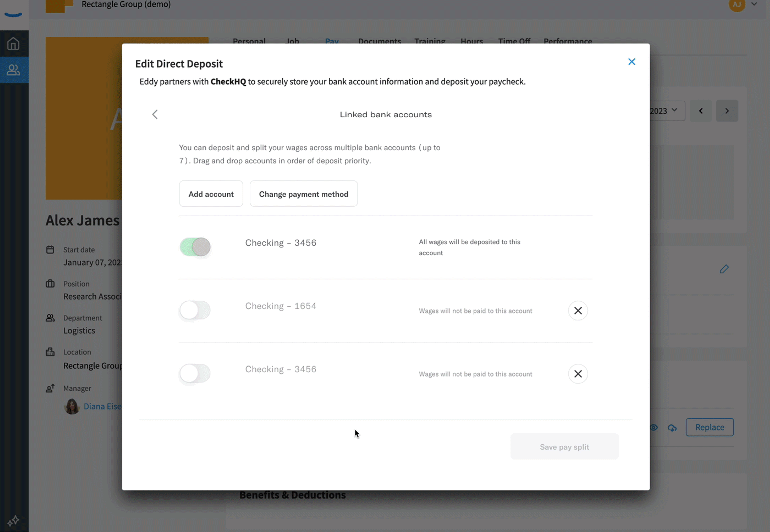Switch to the Documents tab

coord(380,41)
